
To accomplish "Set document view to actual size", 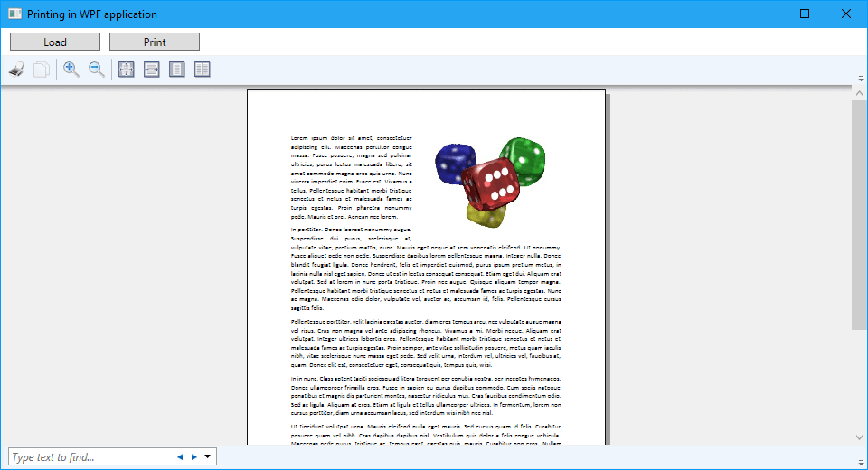I will click(x=127, y=70).
